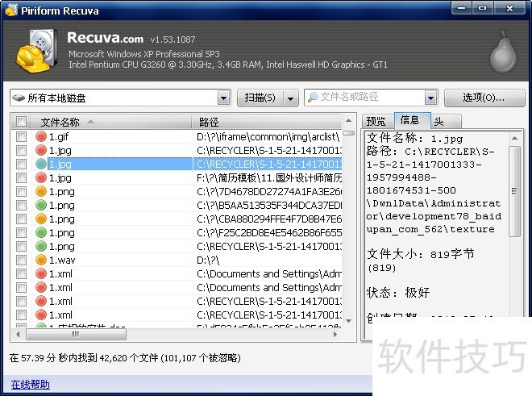
Task: Click the orange status dot for 1.wav
Action: 41,260
